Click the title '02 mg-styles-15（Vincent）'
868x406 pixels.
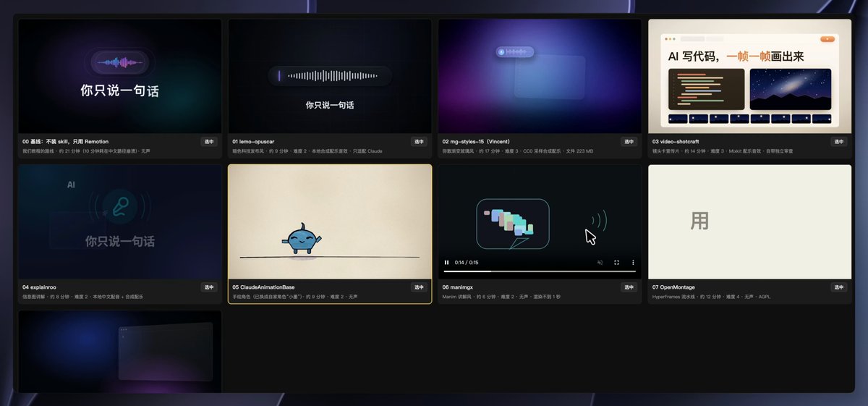click(476, 142)
